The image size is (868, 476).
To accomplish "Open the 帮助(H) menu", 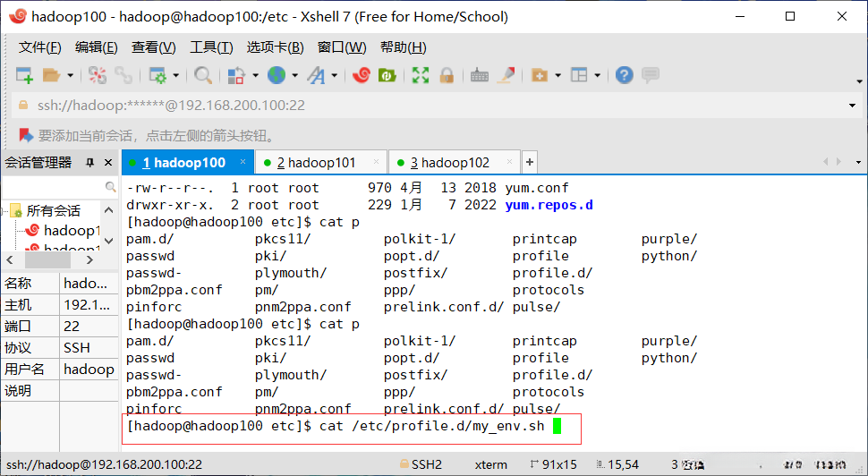I will [x=403, y=47].
